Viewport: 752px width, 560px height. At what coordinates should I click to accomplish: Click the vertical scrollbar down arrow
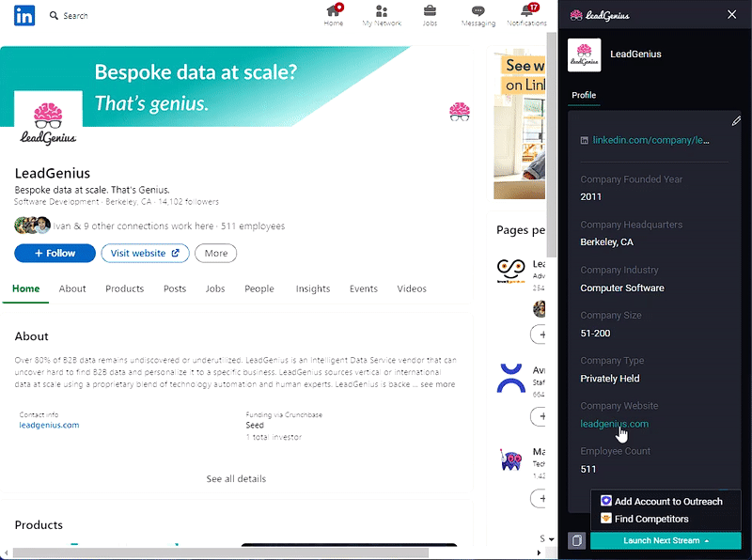click(552, 539)
